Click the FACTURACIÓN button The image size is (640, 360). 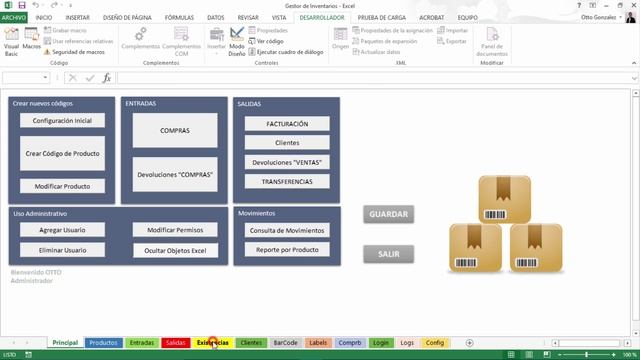tap(287, 124)
